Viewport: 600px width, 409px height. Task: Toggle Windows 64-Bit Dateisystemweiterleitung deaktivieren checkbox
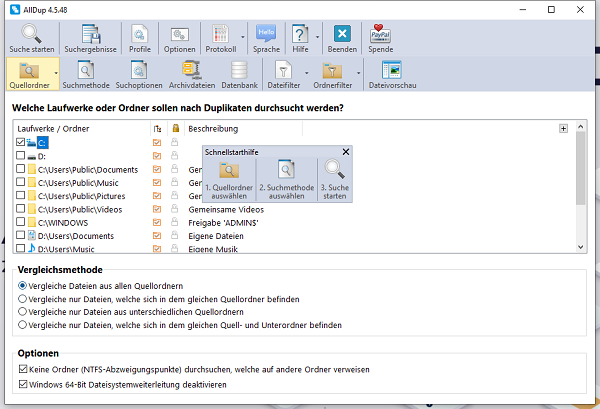pos(23,384)
